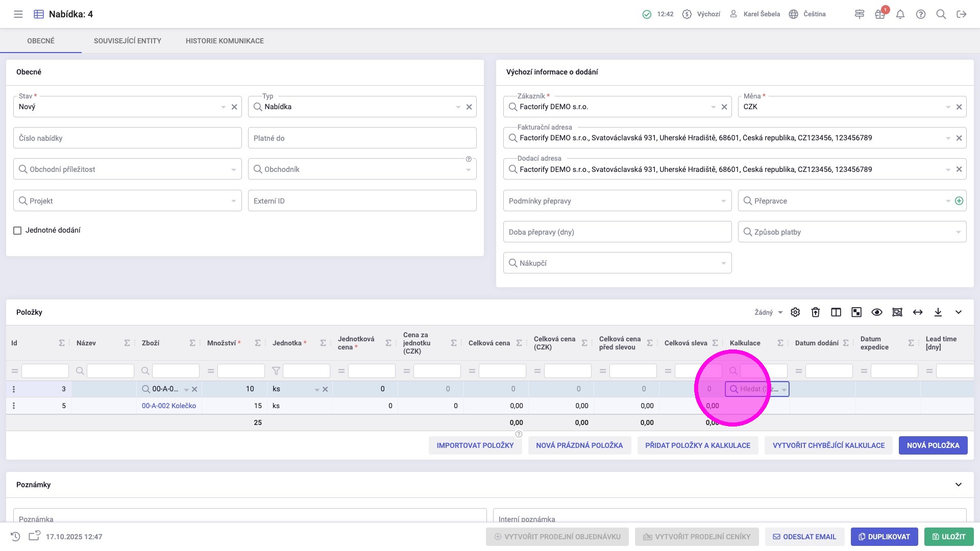980x551 pixels.
Task: Click the notifications bell icon
Action: 900,14
